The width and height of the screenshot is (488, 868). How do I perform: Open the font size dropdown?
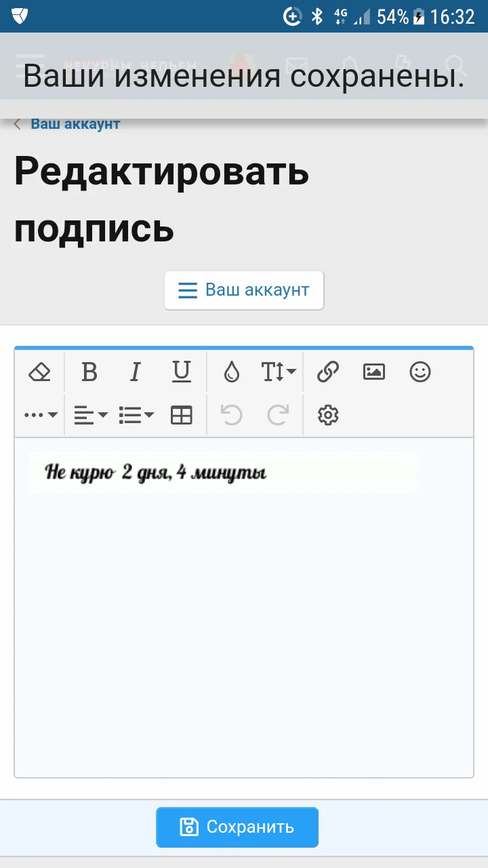[x=279, y=372]
